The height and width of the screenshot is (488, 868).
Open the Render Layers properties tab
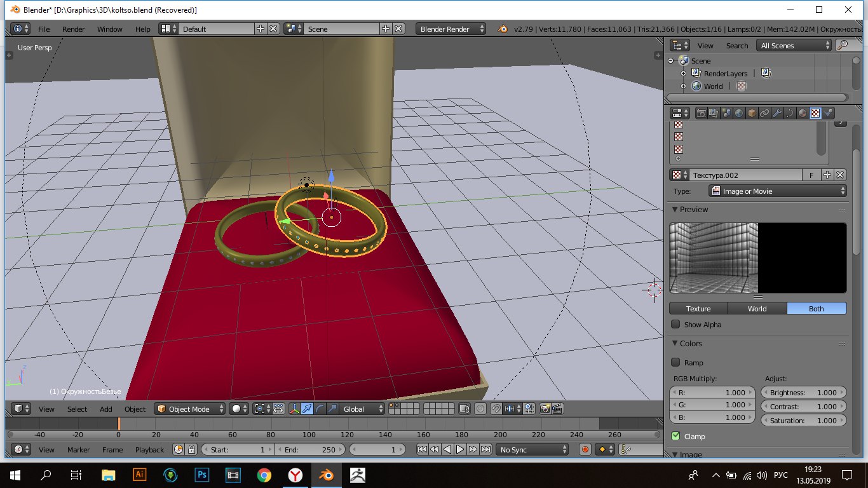(x=714, y=113)
